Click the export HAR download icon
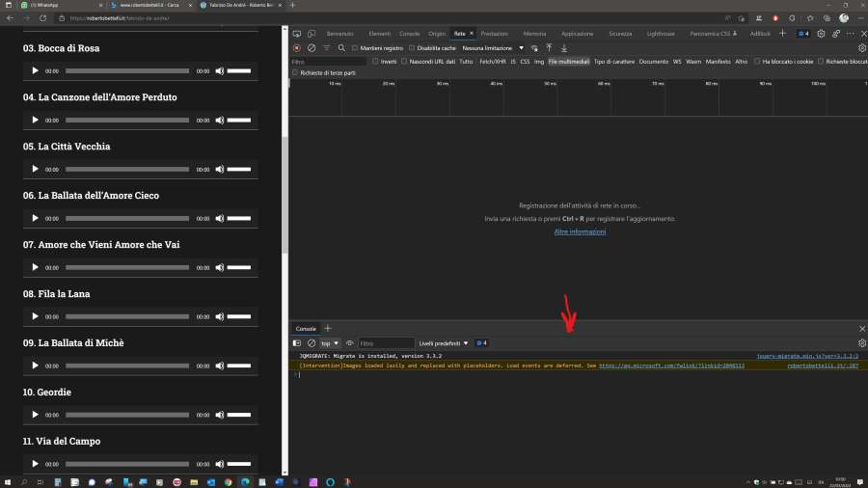 point(564,47)
